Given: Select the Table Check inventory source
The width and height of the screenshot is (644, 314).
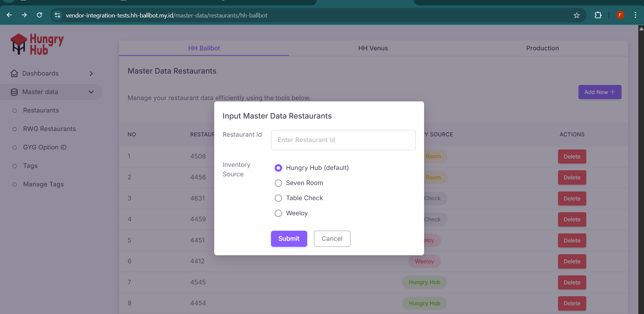Looking at the screenshot, I should click(278, 198).
